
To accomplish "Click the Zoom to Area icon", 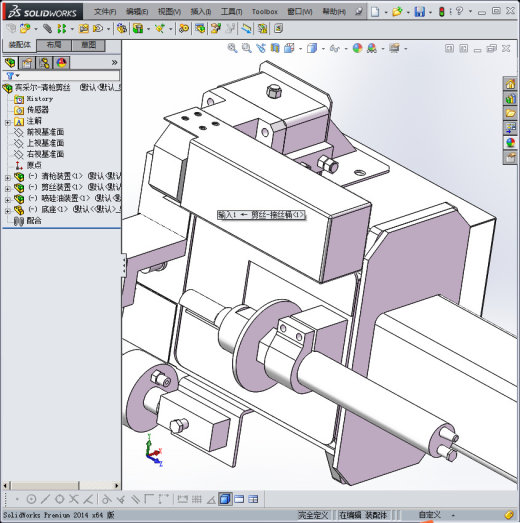I will pyautogui.click(x=246, y=48).
